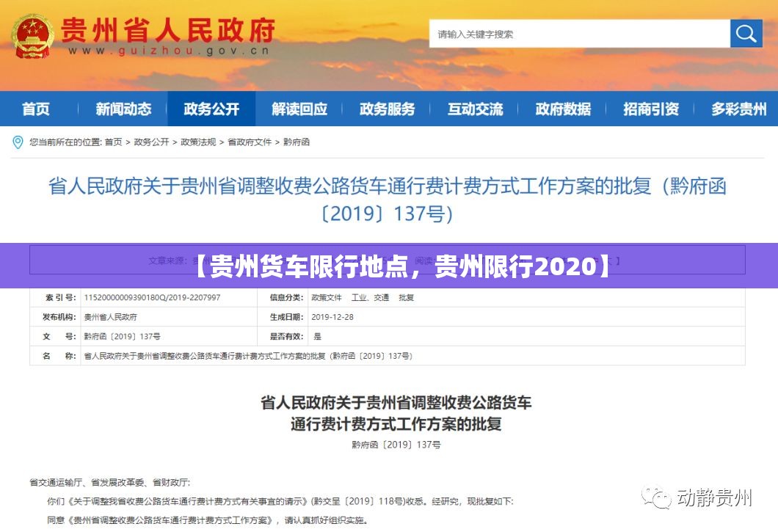Image resolution: width=778 pixels, height=532 pixels.
Task: Click the 贵州省人民政府 site title
Action: [167, 30]
